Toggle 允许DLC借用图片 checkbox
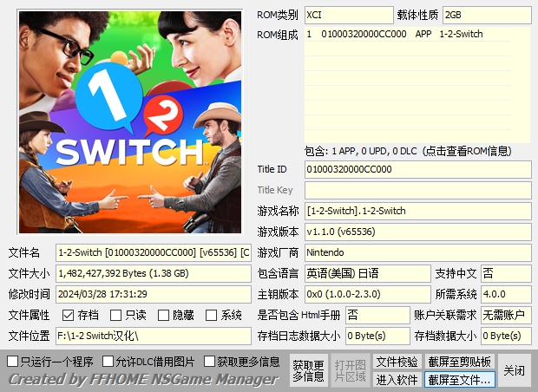 click(108, 361)
